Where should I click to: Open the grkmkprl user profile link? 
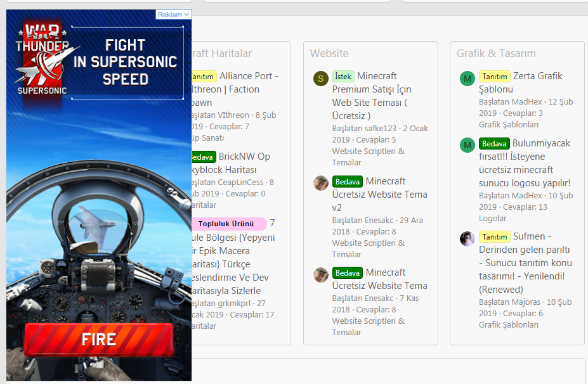234,304
